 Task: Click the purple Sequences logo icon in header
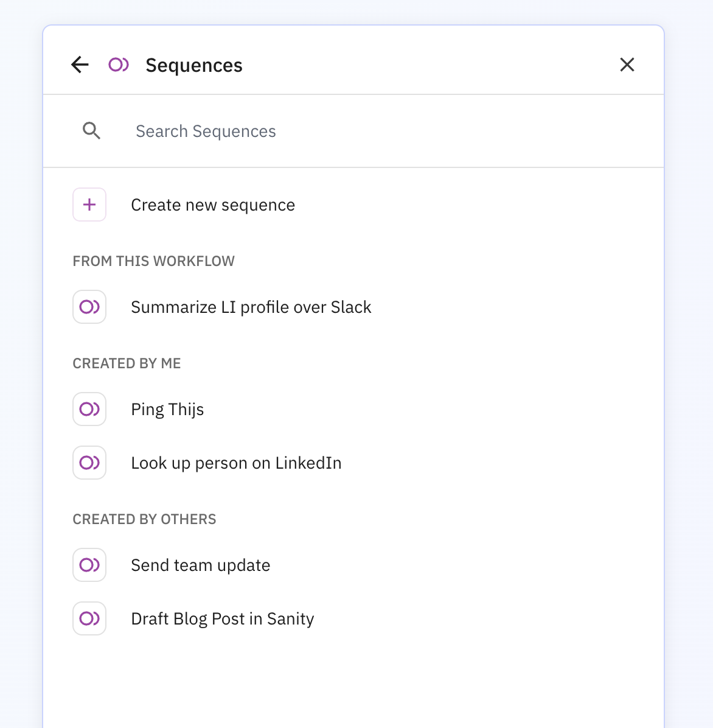[x=118, y=65]
